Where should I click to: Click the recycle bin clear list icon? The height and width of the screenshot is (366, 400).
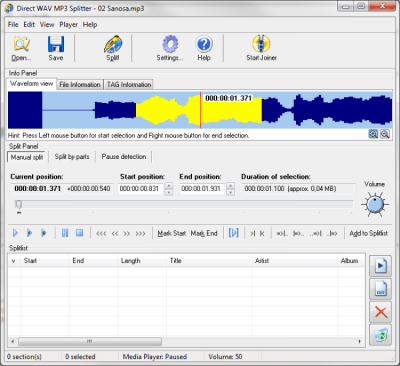point(380,335)
